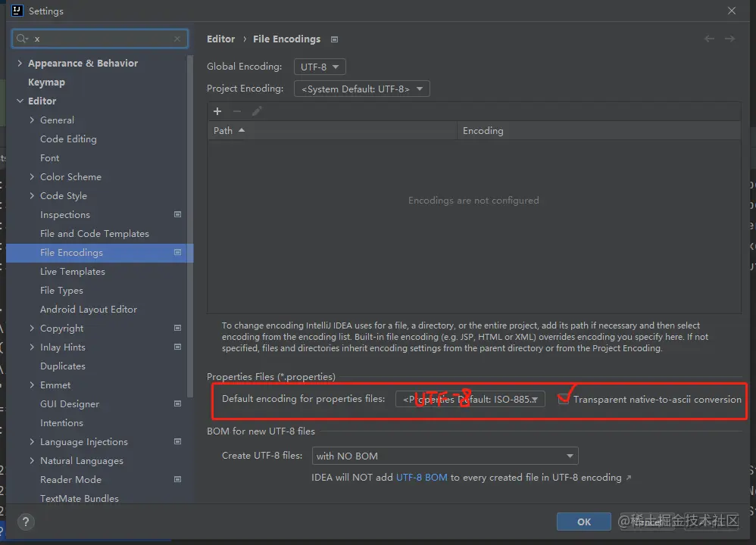Open Code Editing settings page
This screenshot has width=756, height=545.
(x=68, y=139)
